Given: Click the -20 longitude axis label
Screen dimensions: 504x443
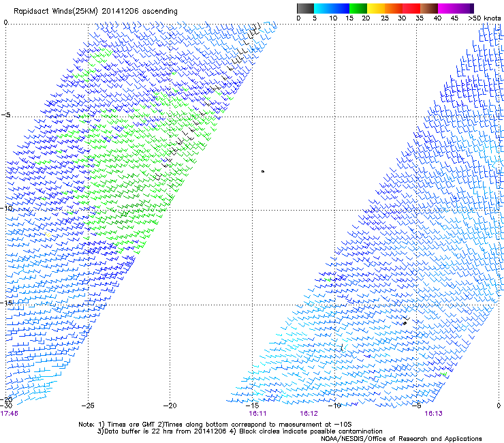Looking at the screenshot, I should pos(170,406).
